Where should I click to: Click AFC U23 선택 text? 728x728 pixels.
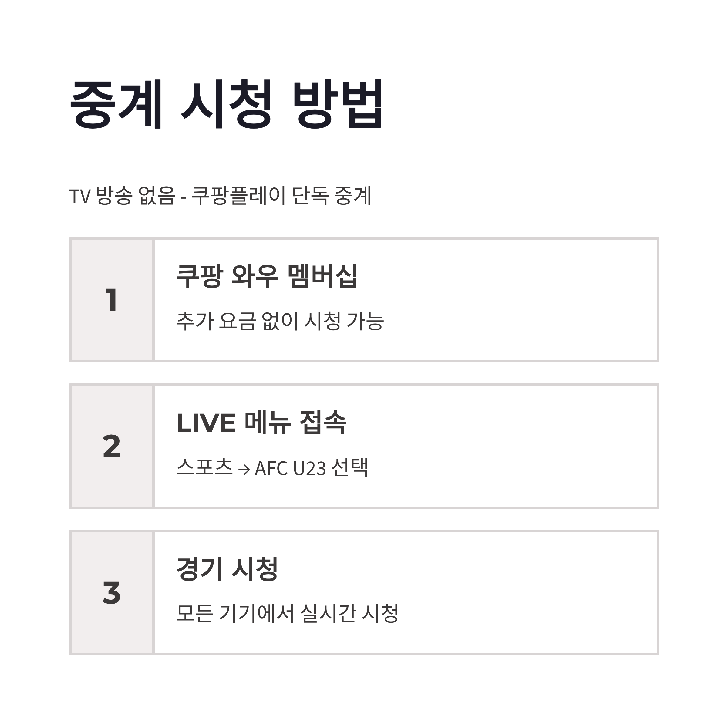coord(311,468)
